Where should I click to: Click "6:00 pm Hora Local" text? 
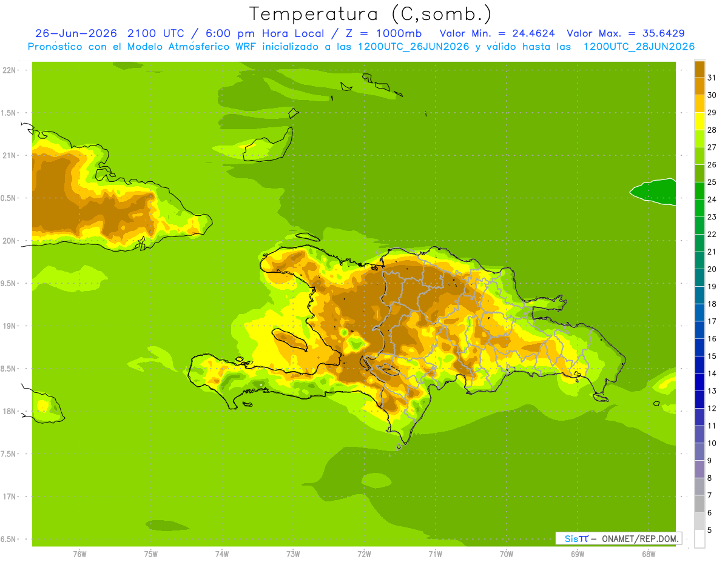[x=263, y=33]
